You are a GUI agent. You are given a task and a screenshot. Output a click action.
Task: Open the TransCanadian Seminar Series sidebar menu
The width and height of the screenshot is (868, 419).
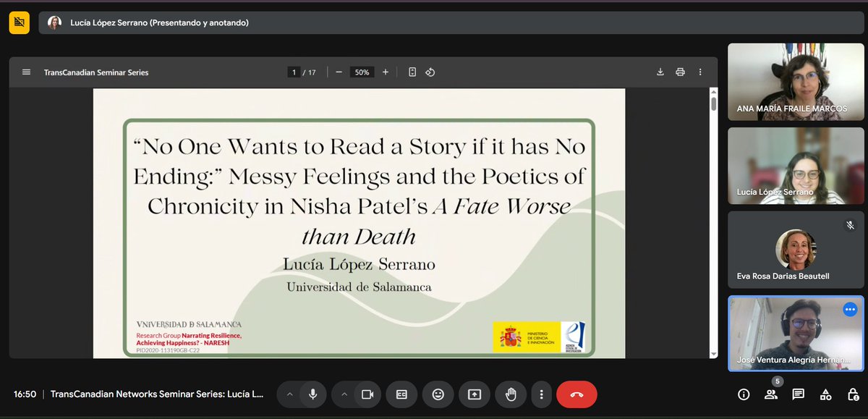click(26, 72)
